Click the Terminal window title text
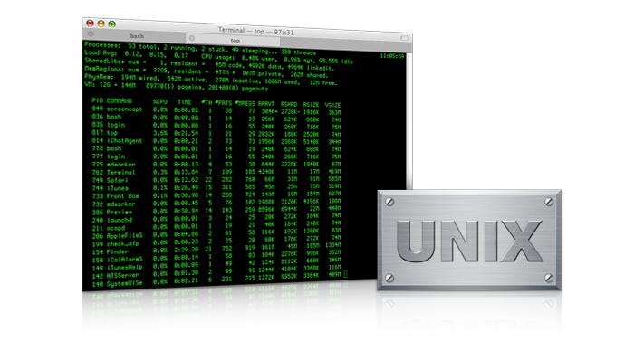The width and height of the screenshot is (644, 351). tap(255, 31)
